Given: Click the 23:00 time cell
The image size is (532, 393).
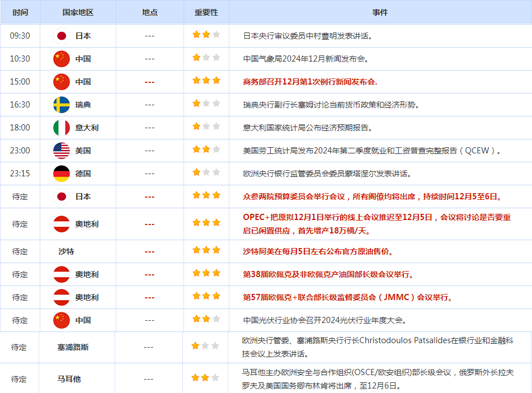Looking at the screenshot, I should 20,151.
